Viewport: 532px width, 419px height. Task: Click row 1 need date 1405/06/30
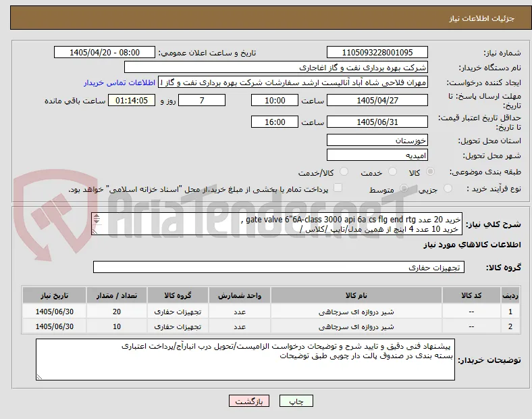coord(54,312)
